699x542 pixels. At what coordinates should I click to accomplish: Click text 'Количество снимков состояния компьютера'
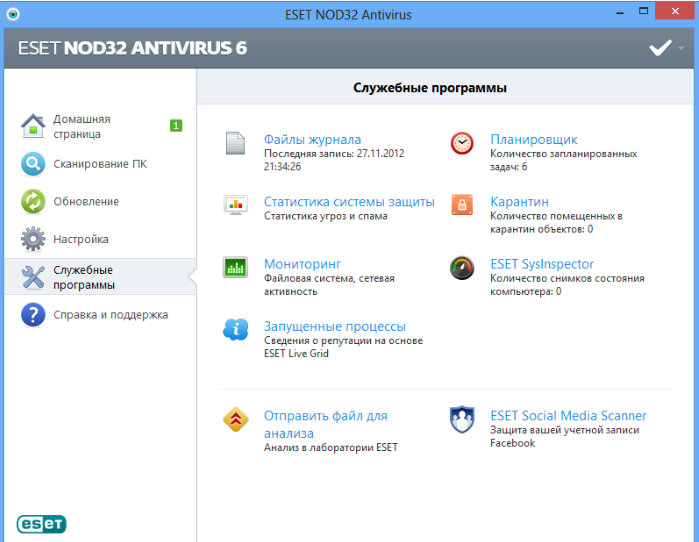567,285
